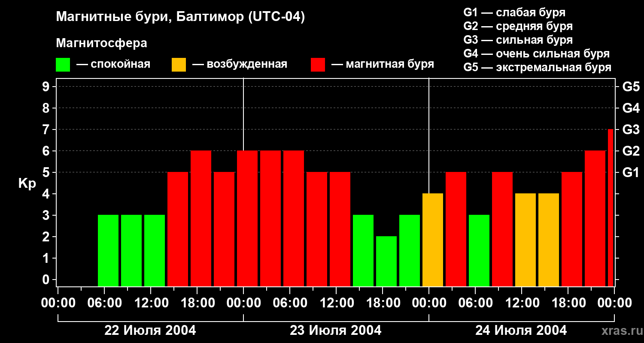This screenshot has height=343, width=644.
Task: Click the yellow bar above 12:00 on 24 July
Action: [x=526, y=240]
